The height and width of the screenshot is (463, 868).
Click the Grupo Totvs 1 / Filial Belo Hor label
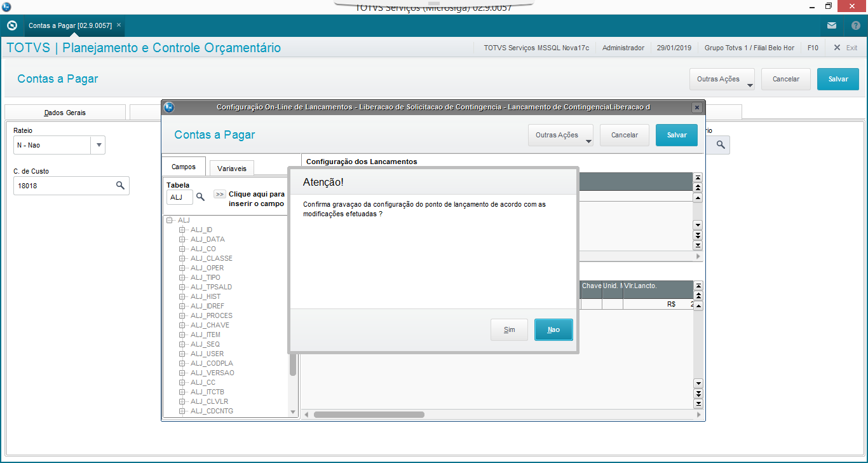[749, 48]
